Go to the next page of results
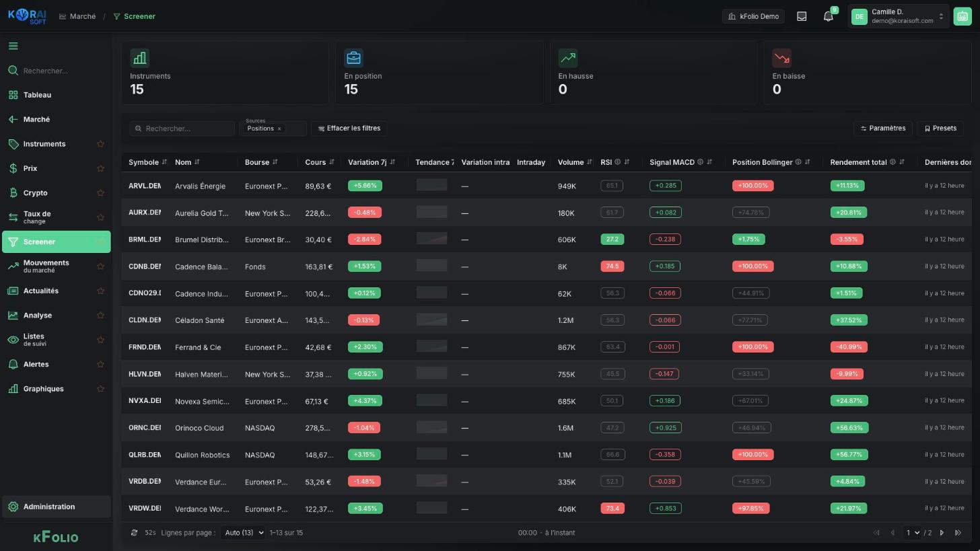This screenshot has height=551, width=980. 942,533
